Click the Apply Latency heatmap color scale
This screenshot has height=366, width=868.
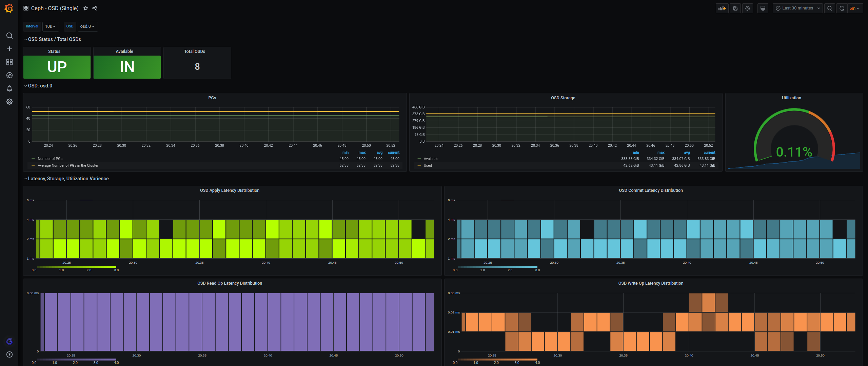(x=76, y=267)
